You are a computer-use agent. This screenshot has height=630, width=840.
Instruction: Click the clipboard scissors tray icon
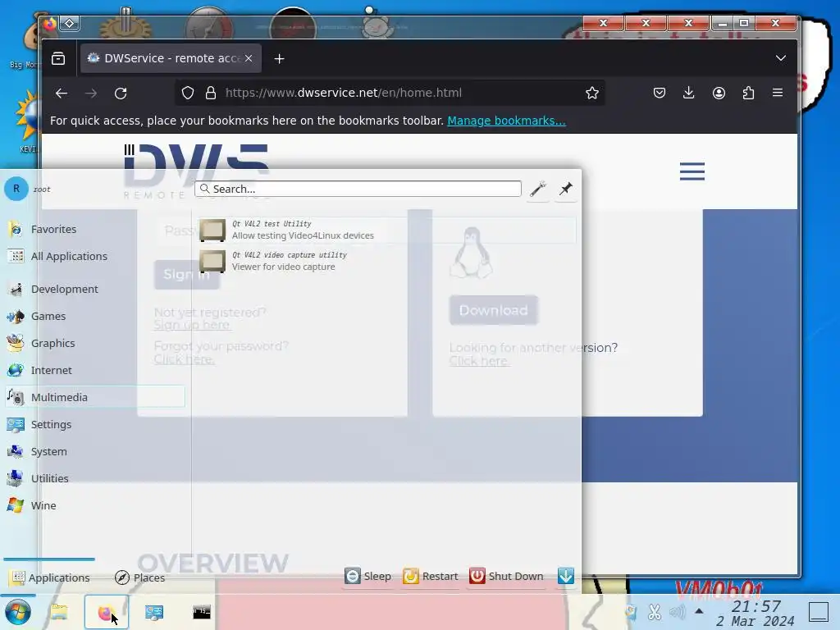(654, 612)
